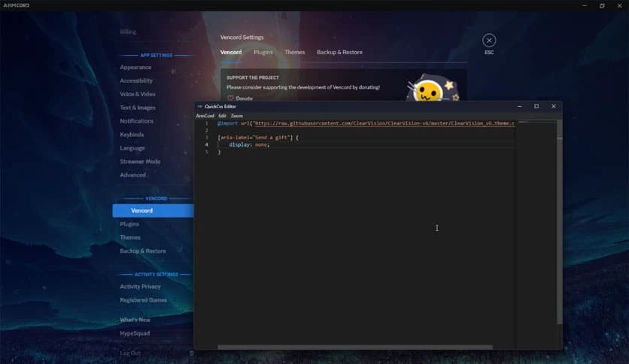Minimize the QuickCss Editor window
The image size is (629, 364).
pyautogui.click(x=519, y=106)
